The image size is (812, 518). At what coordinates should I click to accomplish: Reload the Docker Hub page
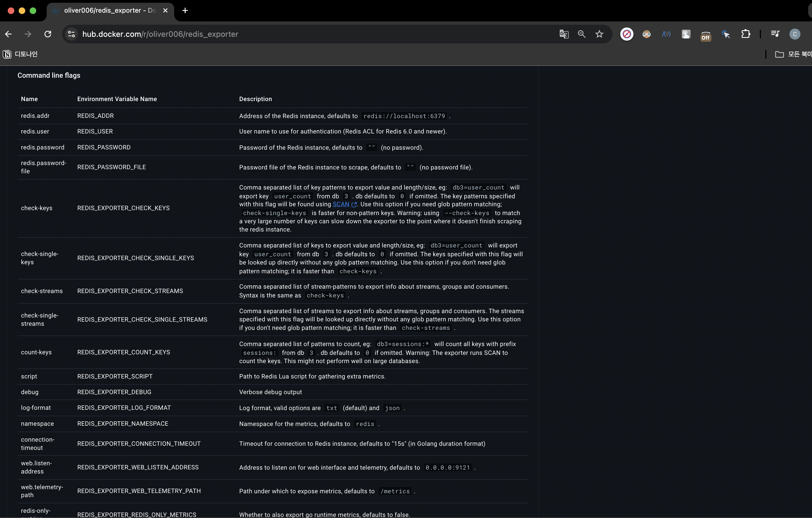(48, 34)
